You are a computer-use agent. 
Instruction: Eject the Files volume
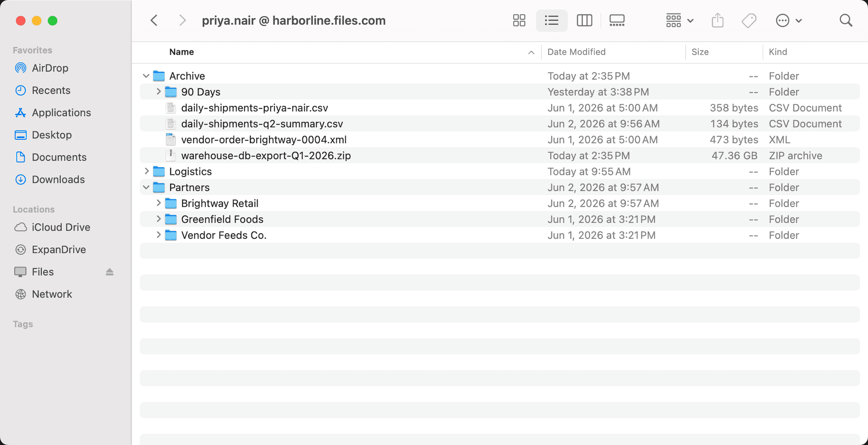[109, 272]
